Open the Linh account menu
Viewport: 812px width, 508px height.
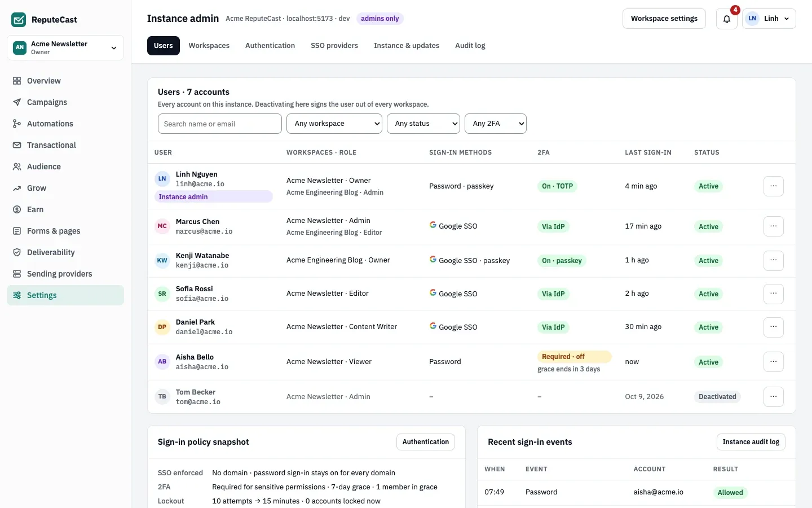(769, 19)
